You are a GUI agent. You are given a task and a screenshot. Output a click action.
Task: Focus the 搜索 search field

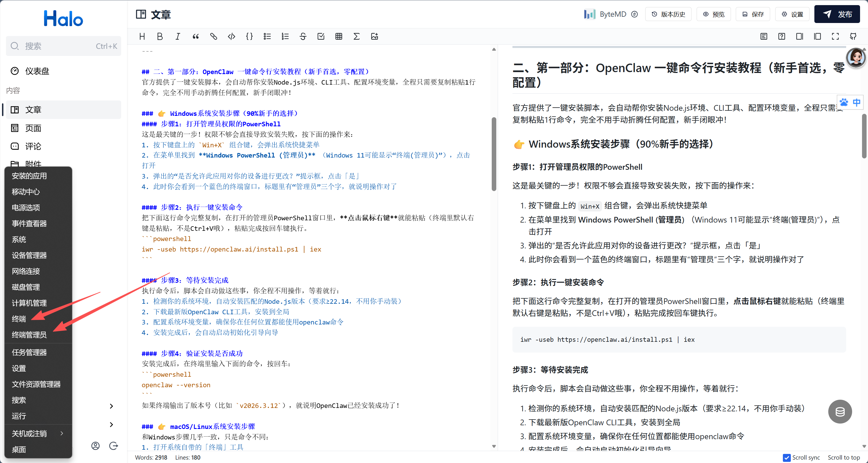click(x=63, y=46)
